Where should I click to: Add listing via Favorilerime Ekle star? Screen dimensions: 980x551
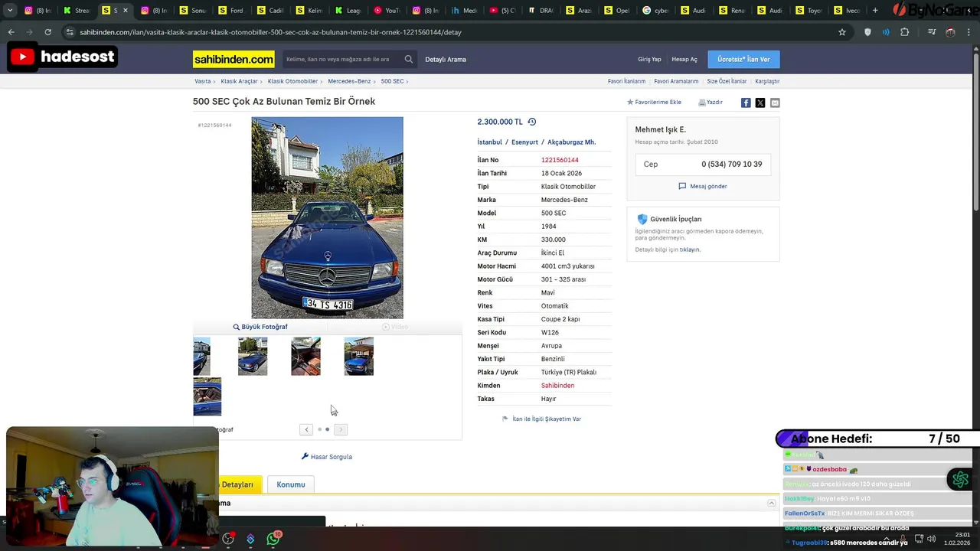pyautogui.click(x=654, y=102)
